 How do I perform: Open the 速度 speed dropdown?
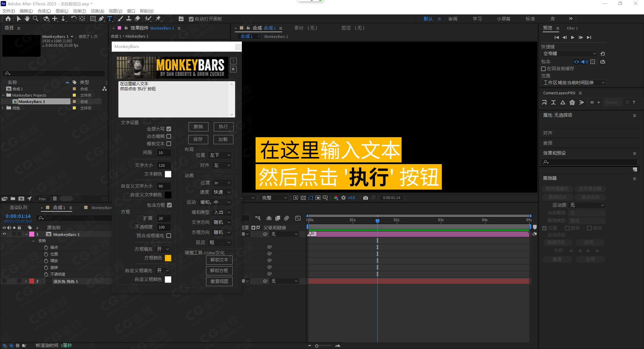point(222,192)
